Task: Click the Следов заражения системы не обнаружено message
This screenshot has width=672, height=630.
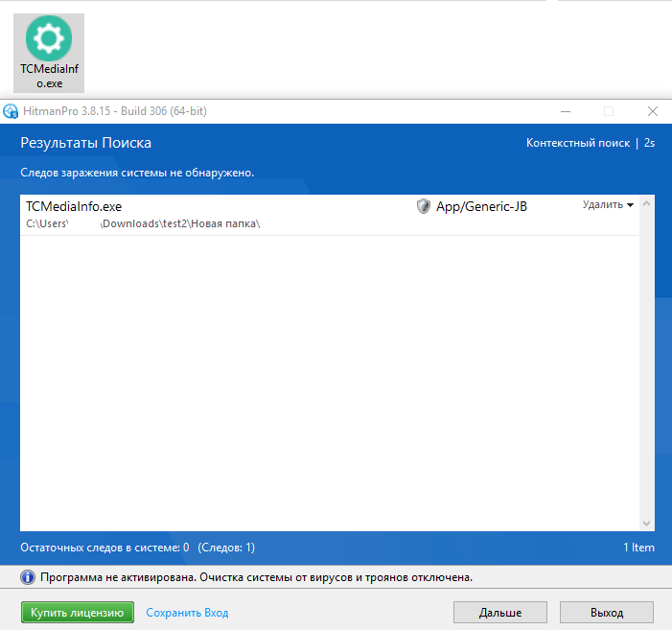Action: click(x=137, y=173)
